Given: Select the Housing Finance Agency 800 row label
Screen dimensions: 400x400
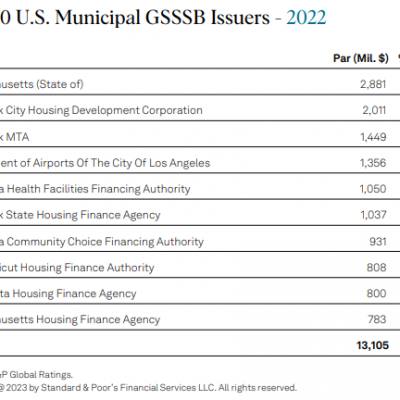Looking at the screenshot, I should point(68,294).
